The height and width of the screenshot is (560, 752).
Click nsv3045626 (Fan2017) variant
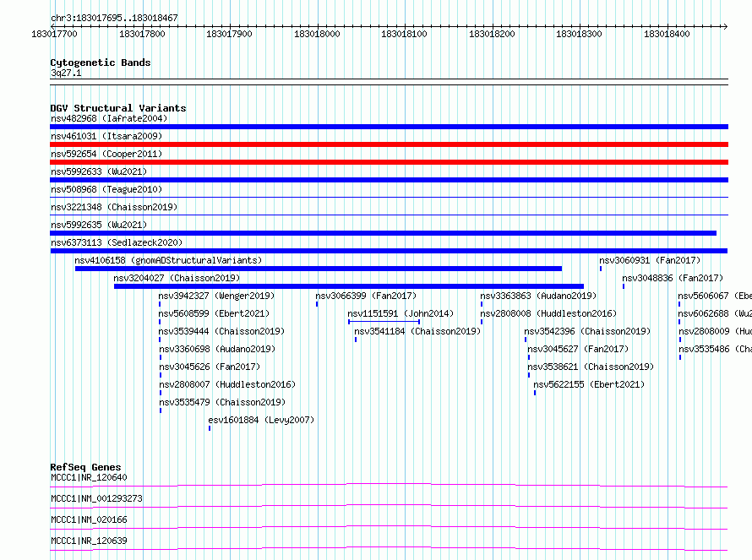210,367
